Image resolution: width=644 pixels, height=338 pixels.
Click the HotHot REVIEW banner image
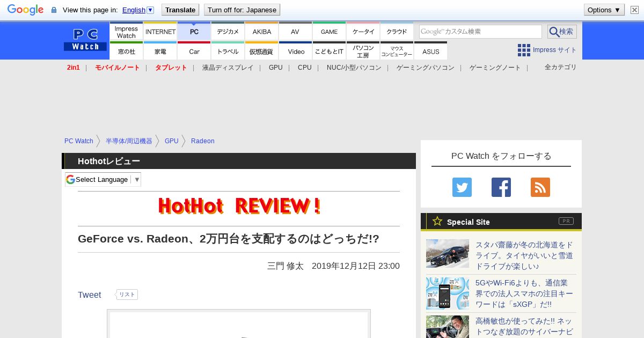239,206
